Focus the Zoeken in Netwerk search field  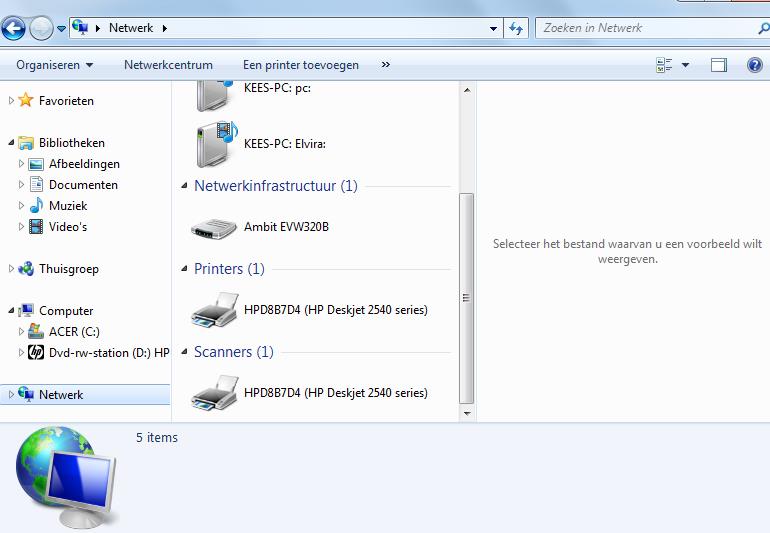(x=646, y=28)
